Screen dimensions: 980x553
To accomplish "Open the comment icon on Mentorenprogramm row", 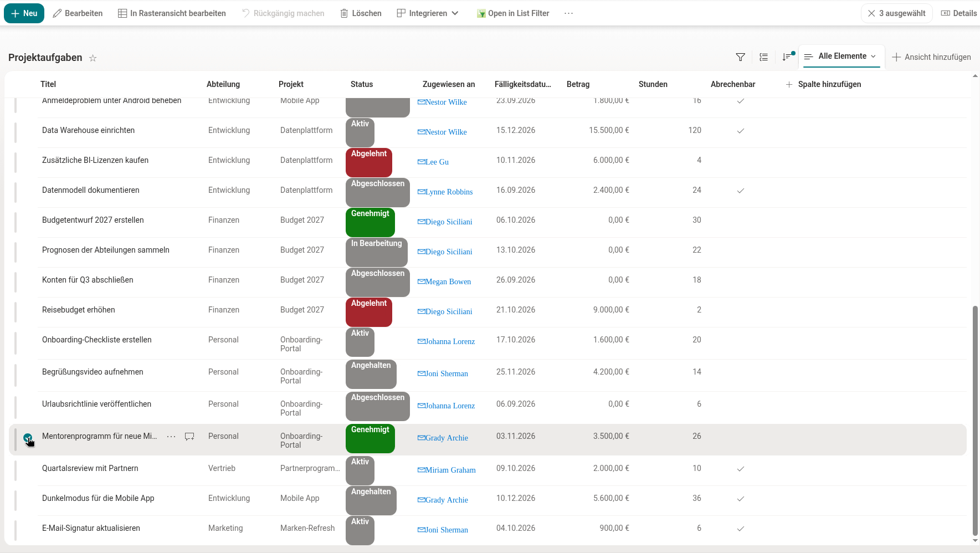I will tap(189, 437).
